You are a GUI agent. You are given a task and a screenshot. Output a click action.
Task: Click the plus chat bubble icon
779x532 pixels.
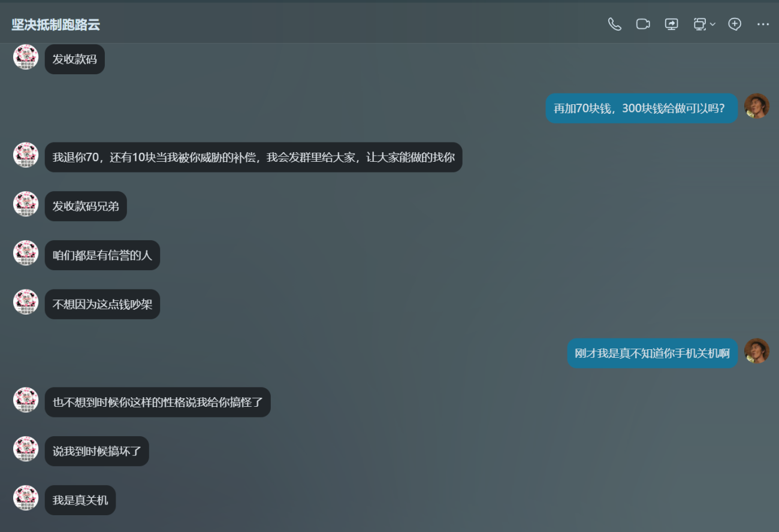[x=735, y=24]
